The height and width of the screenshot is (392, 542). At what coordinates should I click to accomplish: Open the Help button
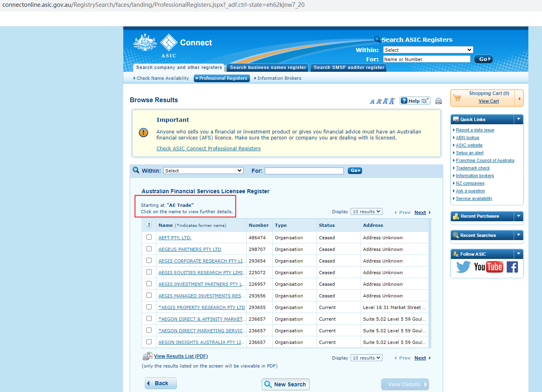click(x=415, y=101)
